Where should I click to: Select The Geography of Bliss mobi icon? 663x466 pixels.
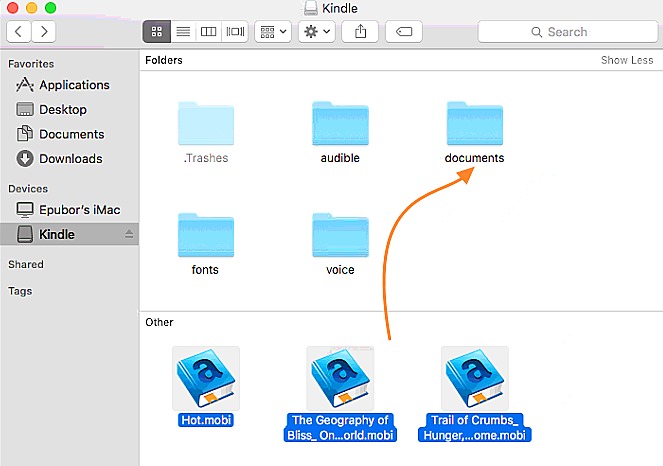pos(340,378)
